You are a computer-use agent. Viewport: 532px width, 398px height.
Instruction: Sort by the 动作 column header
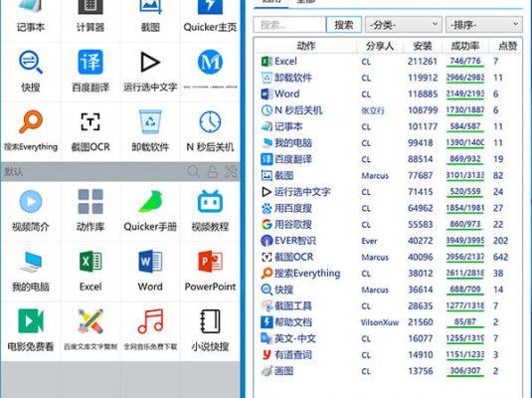(x=306, y=46)
